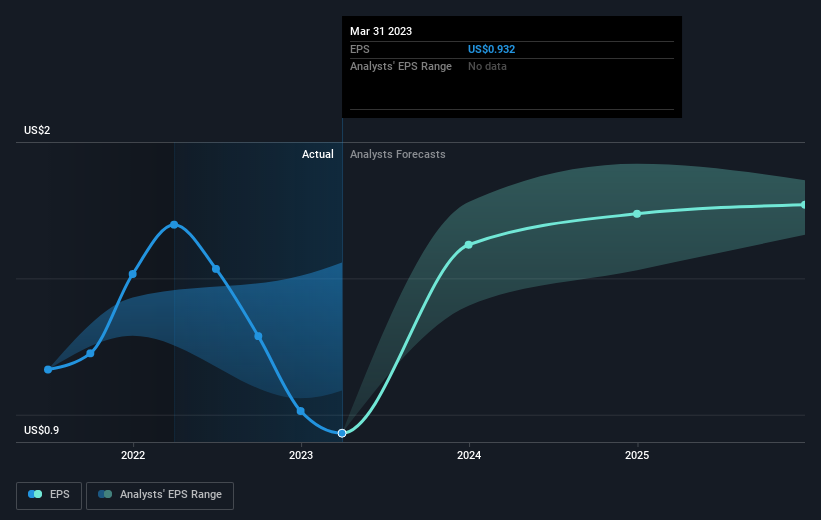Click the 'No data' tooltip value
Screen dimensions: 821x520
[x=487, y=67]
